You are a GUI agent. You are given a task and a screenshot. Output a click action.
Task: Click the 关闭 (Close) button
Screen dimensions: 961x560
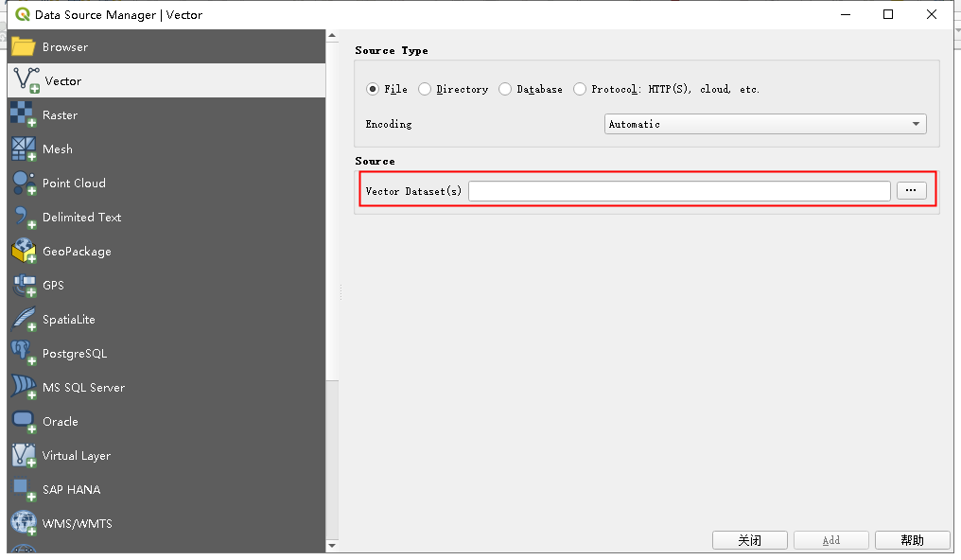click(x=749, y=540)
